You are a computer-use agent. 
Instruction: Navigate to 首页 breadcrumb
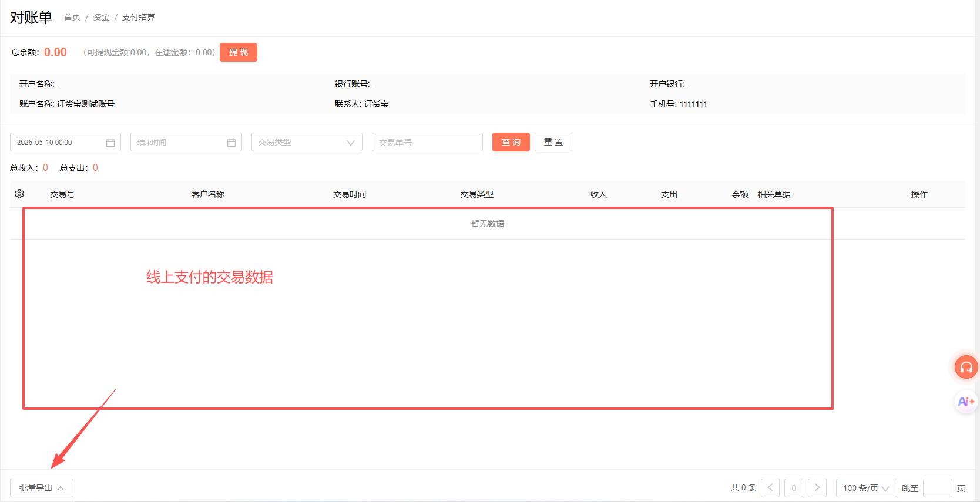(x=72, y=17)
